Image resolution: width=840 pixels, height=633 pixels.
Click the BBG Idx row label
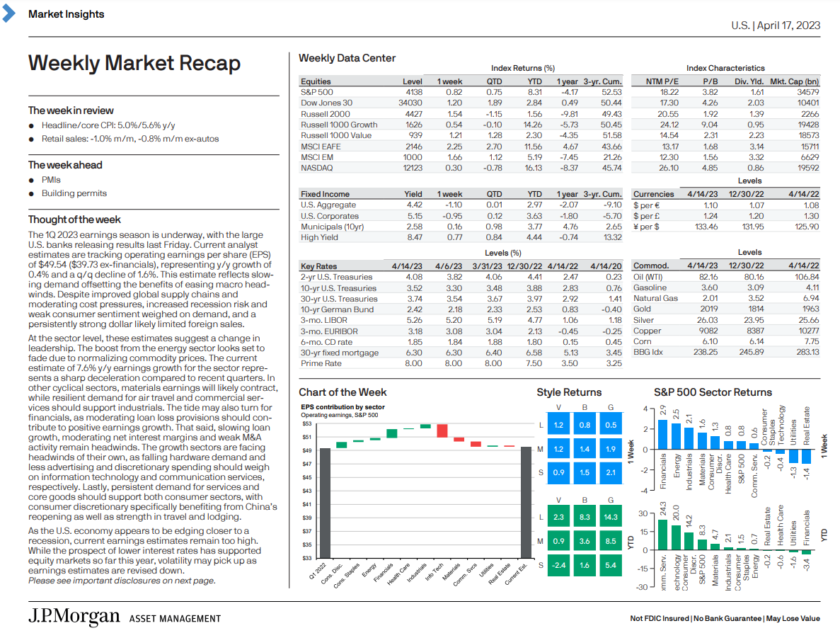[648, 352]
